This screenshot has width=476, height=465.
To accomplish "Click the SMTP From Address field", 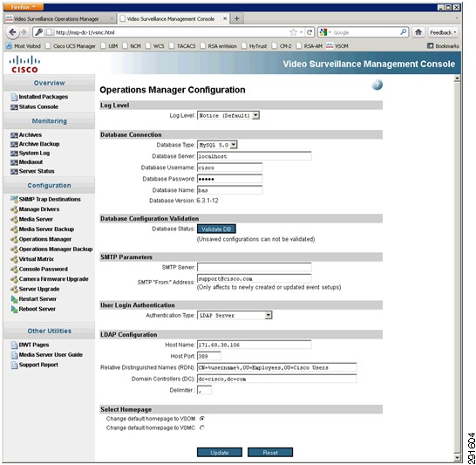I will 255,279.
